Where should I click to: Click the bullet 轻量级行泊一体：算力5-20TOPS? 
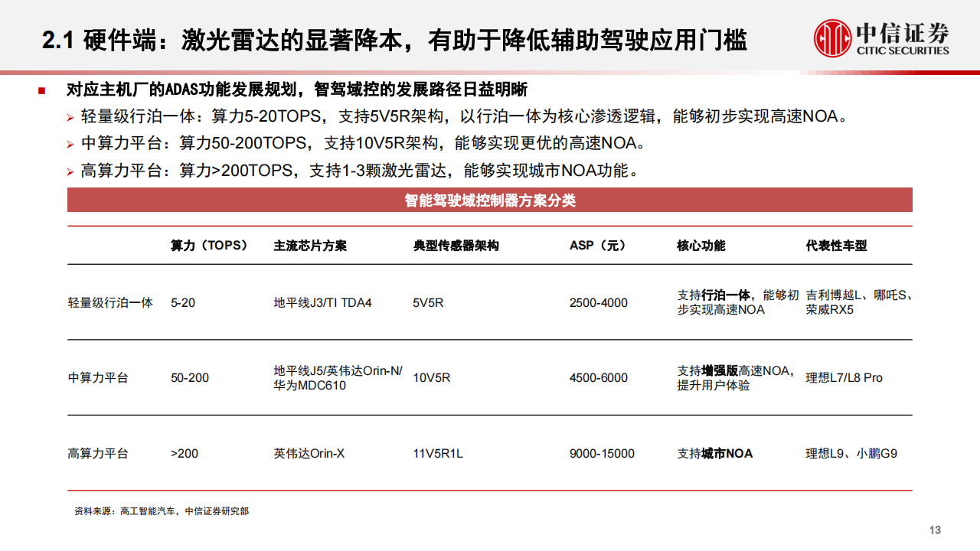[465, 116]
